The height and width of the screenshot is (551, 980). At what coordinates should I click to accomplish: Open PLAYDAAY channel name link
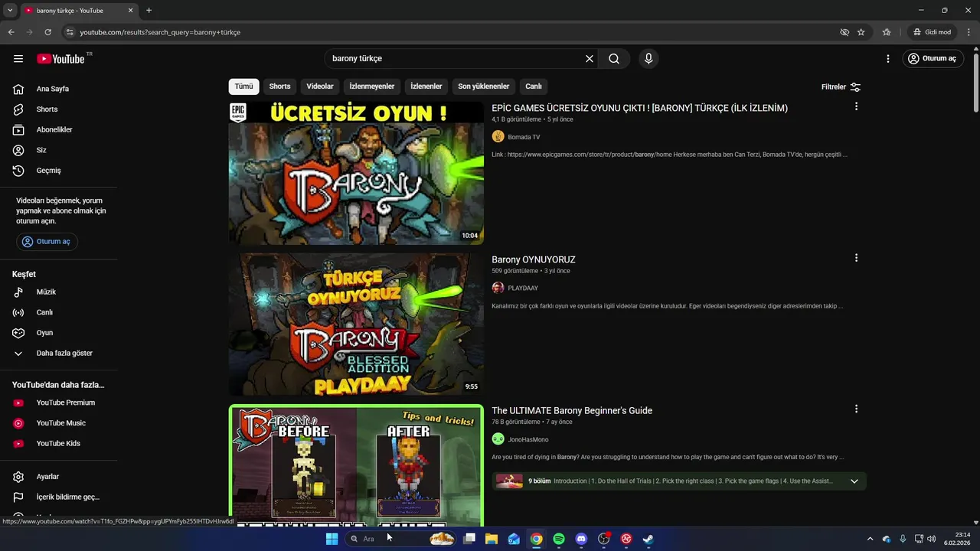coord(523,289)
